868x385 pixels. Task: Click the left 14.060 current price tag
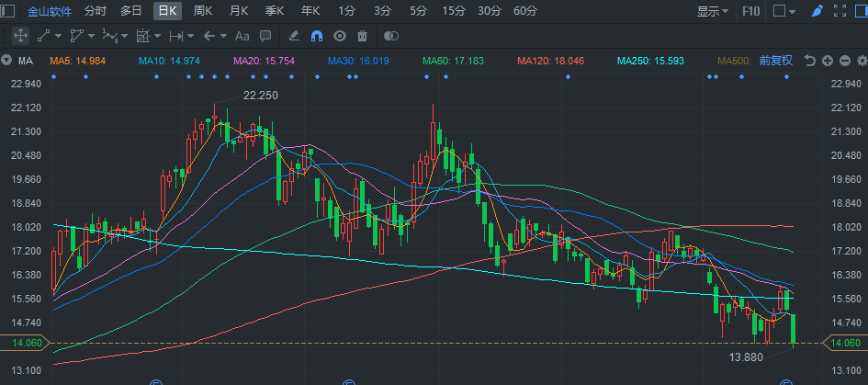click(25, 343)
